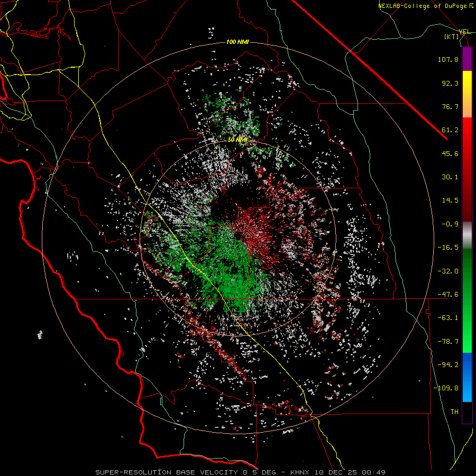
Task: Click the 76.7 legend value
Action: 450,106
